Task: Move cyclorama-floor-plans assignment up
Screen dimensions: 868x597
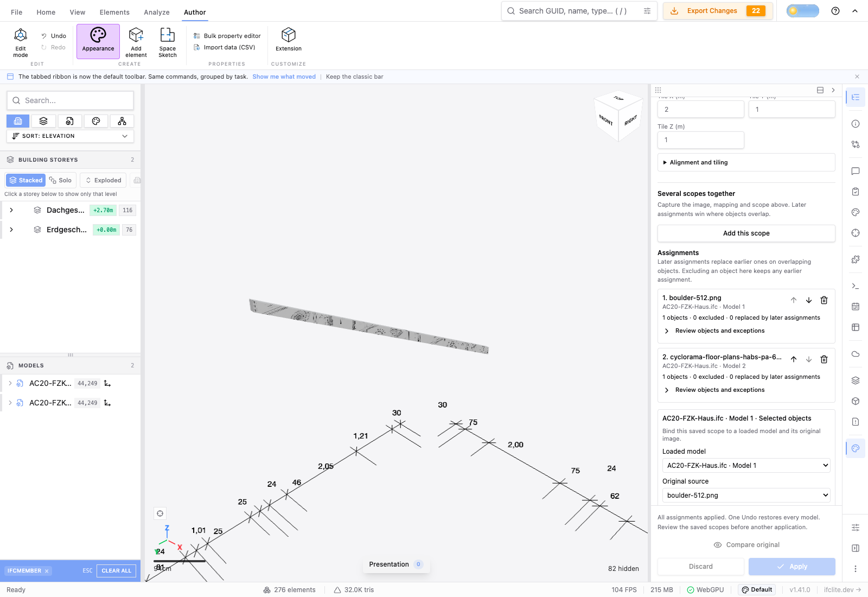Action: (x=794, y=359)
